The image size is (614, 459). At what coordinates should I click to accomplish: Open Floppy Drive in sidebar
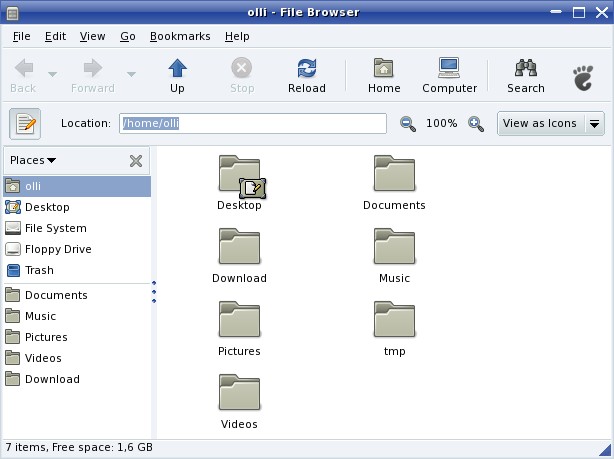click(x=77, y=249)
